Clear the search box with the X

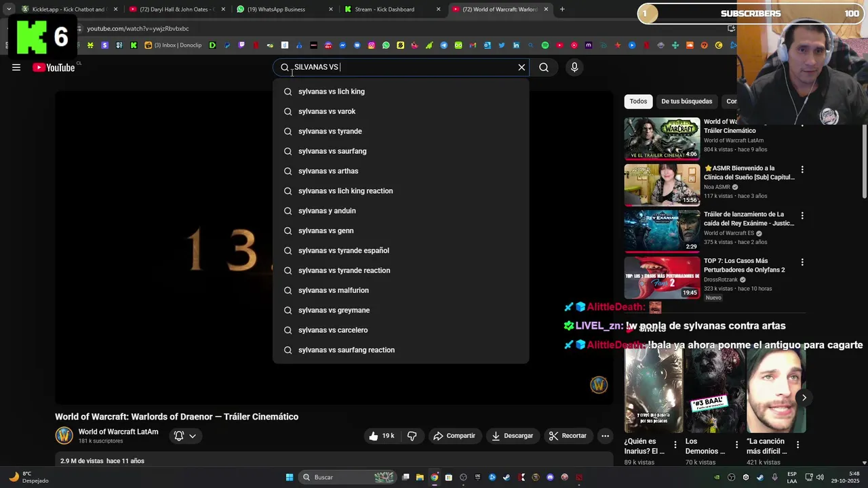521,67
